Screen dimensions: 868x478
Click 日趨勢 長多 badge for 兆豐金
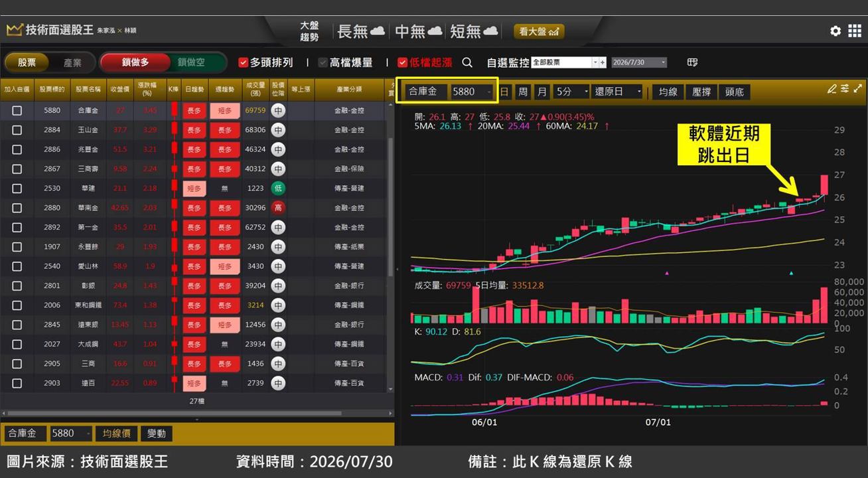pyautogui.click(x=194, y=149)
